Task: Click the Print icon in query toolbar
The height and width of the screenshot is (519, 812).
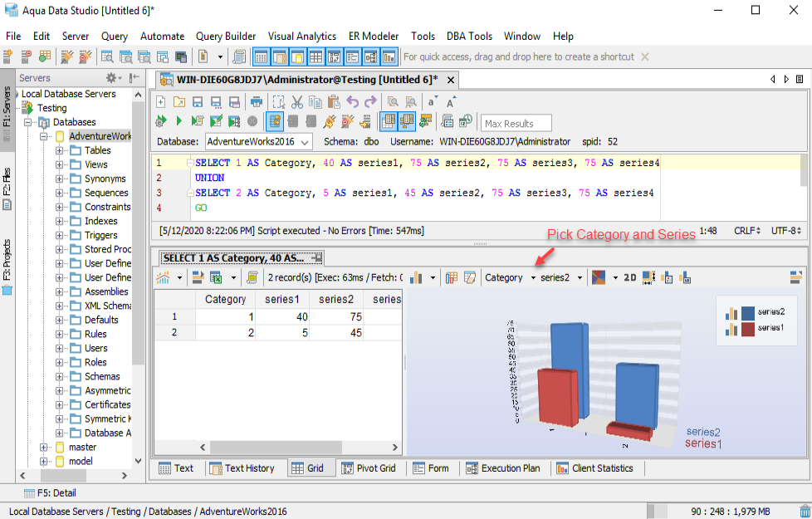Action: (257, 102)
